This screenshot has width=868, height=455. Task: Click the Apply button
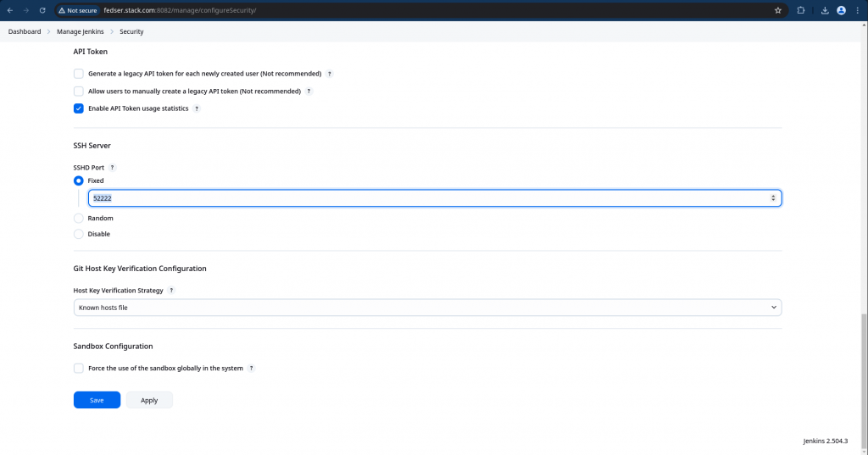[149, 400]
